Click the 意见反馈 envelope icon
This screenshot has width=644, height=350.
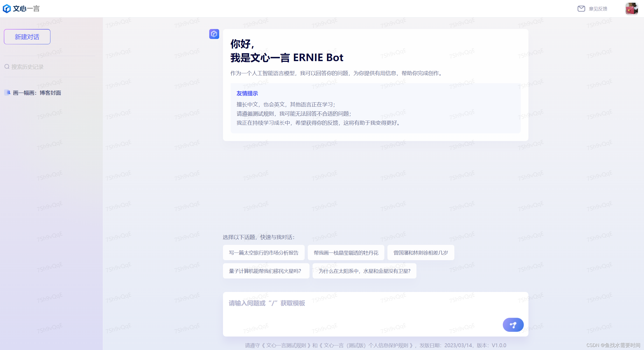pyautogui.click(x=581, y=9)
